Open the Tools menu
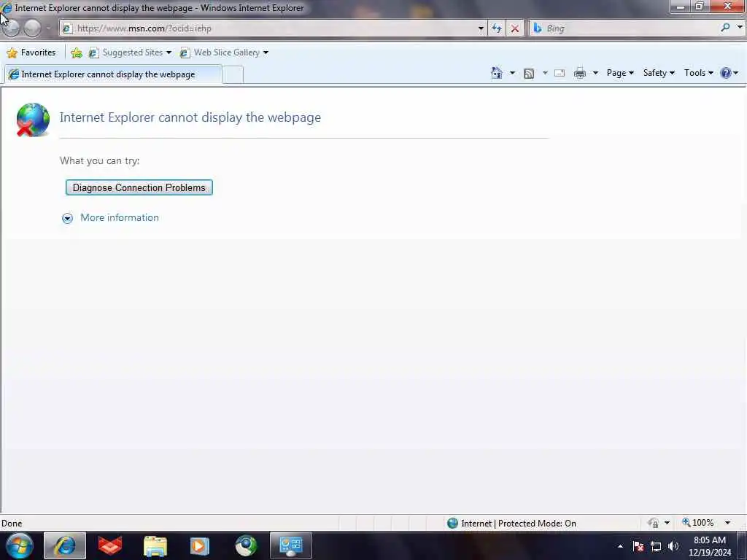The height and width of the screenshot is (560, 747). [698, 73]
